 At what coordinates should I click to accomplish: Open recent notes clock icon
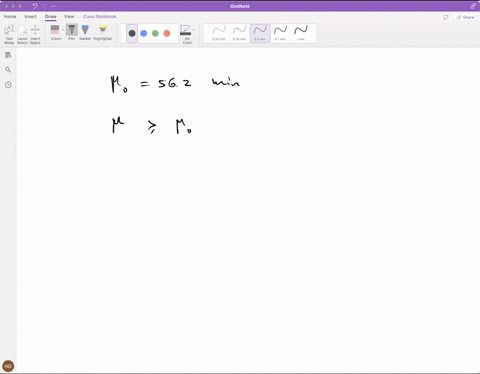(8, 85)
